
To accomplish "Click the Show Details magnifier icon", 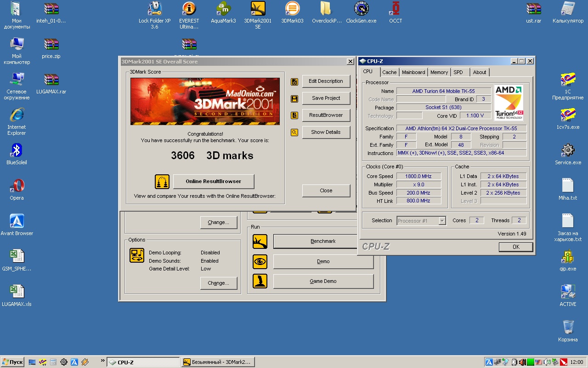I will click(x=294, y=132).
